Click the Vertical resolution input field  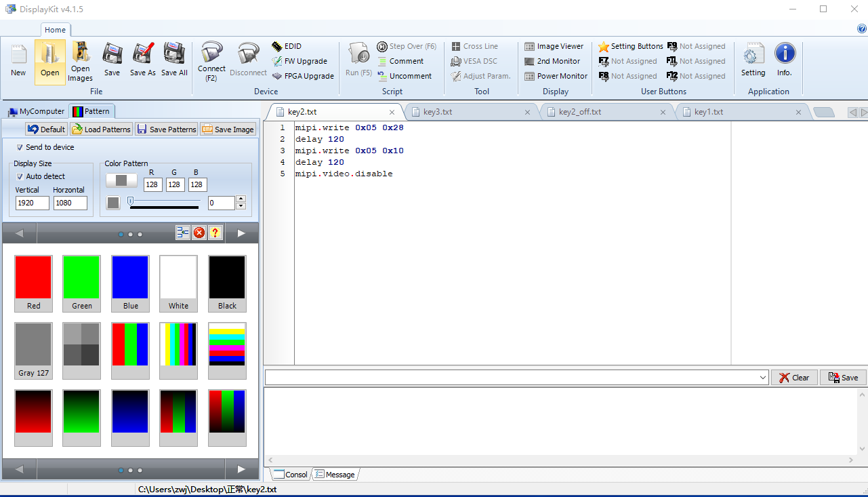click(33, 203)
